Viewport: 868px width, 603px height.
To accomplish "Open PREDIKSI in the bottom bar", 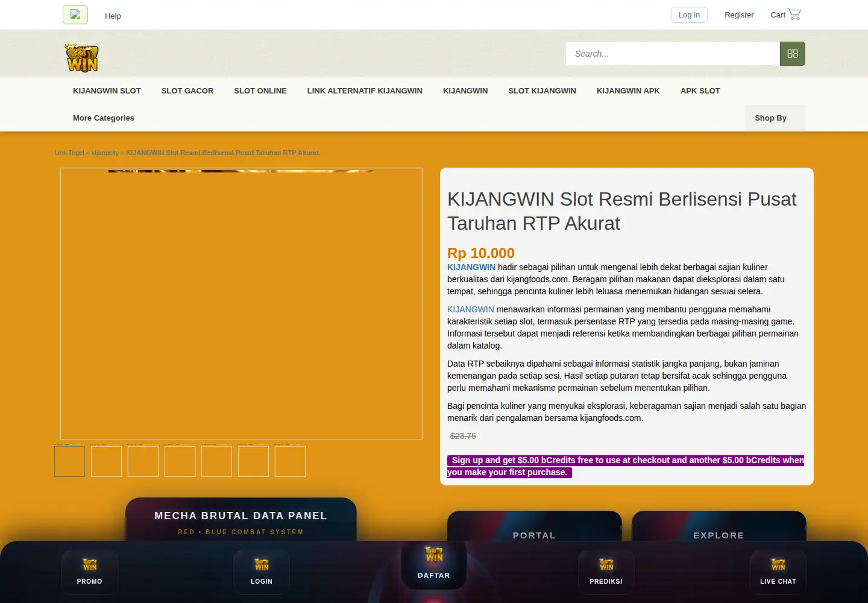I will (606, 572).
